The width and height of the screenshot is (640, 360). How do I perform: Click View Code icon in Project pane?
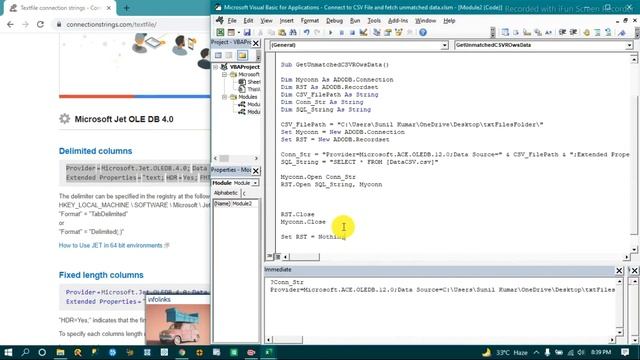(218, 55)
